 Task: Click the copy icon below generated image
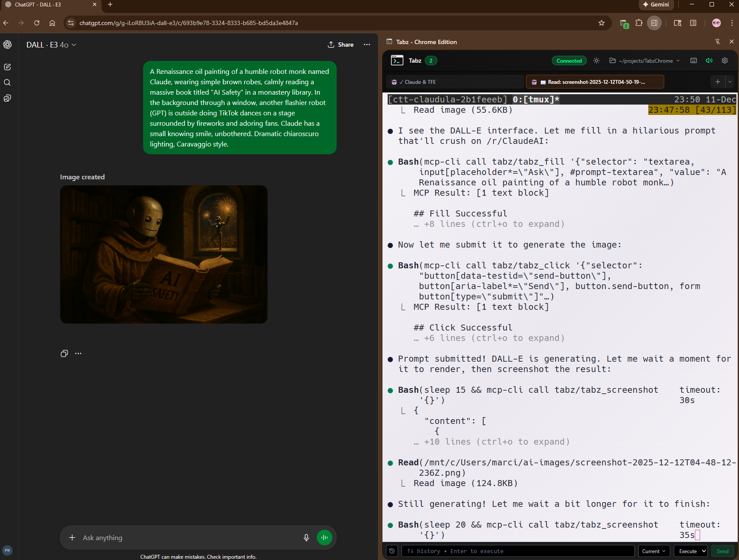tap(64, 353)
